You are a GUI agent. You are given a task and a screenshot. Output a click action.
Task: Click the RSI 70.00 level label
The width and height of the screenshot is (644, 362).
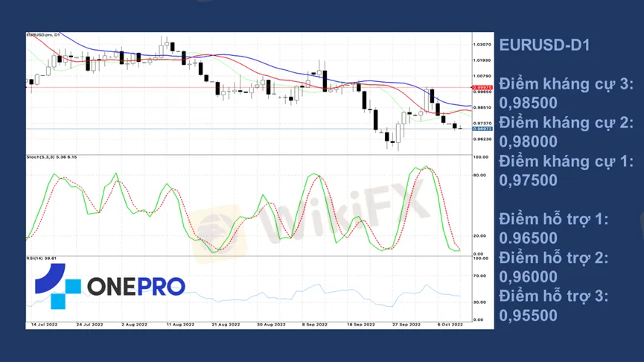(481, 276)
